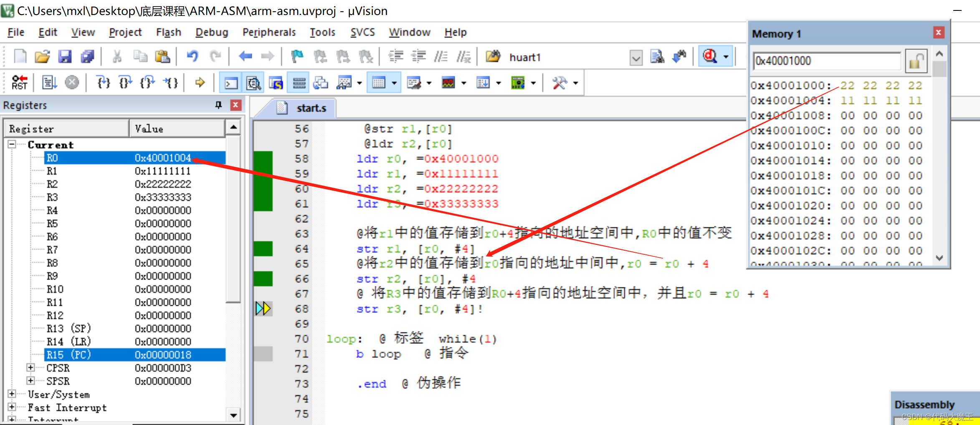Screen dimensions: 980x425
Task: Toggle the Registers window button
Action: [298, 83]
